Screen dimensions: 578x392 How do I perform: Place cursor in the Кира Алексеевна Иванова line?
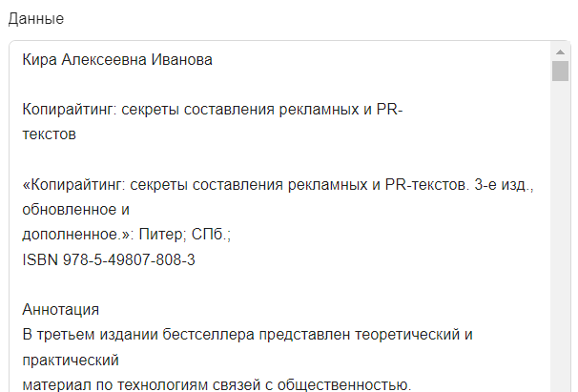117,60
